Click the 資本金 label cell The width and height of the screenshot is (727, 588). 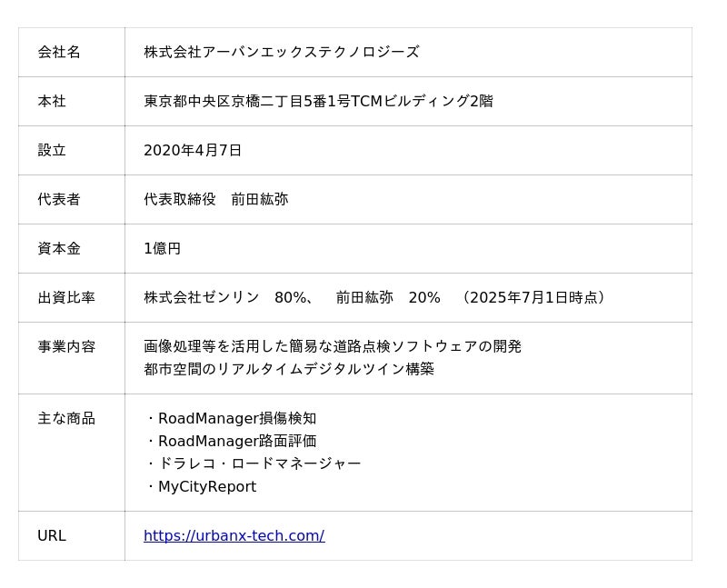click(x=72, y=248)
